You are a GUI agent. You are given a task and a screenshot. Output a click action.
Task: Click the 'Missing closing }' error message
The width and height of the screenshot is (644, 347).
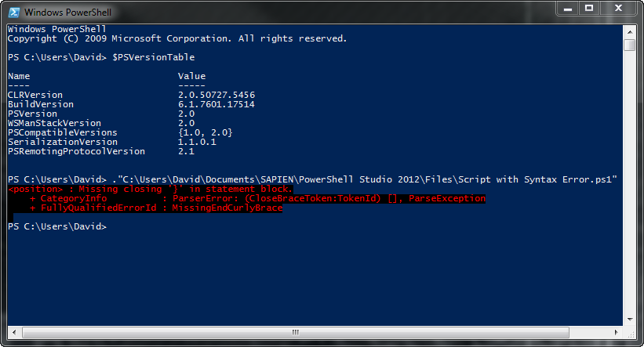[x=151, y=189]
